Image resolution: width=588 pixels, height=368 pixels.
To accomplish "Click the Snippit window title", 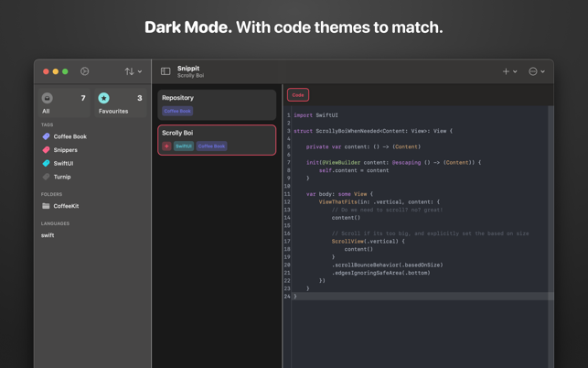I will click(x=188, y=69).
